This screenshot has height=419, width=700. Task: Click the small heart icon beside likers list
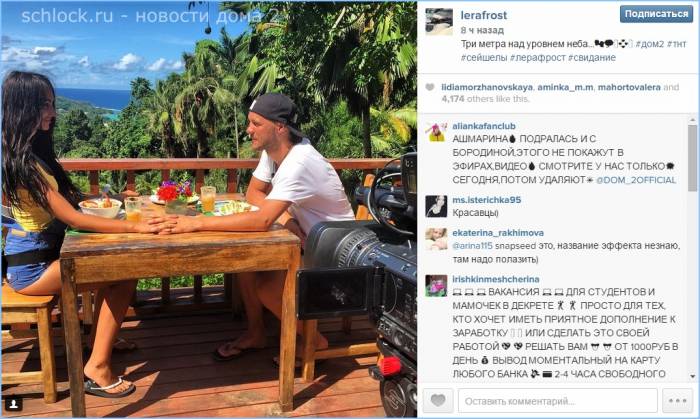point(429,87)
